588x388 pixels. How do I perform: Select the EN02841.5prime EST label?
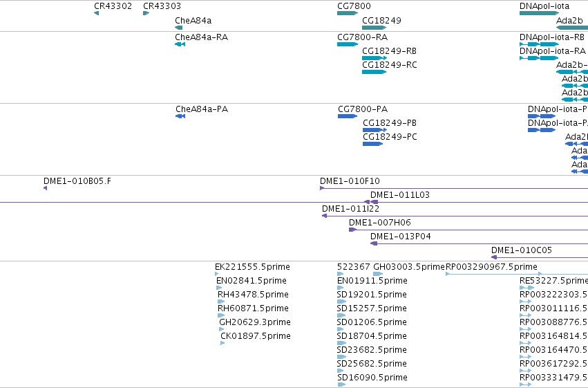tap(252, 281)
